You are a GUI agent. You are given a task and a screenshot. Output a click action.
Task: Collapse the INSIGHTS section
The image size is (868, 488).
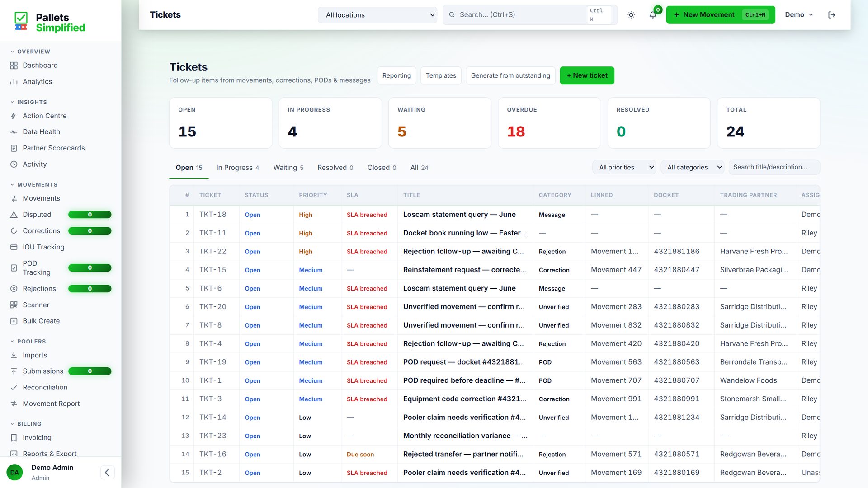(28, 102)
